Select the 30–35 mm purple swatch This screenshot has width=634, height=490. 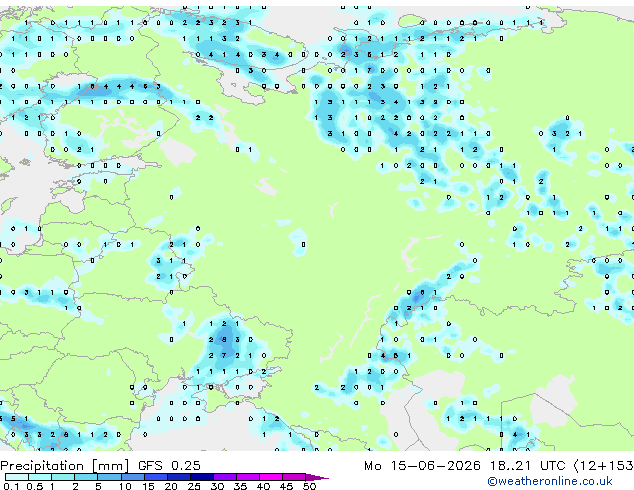pyautogui.click(x=224, y=477)
